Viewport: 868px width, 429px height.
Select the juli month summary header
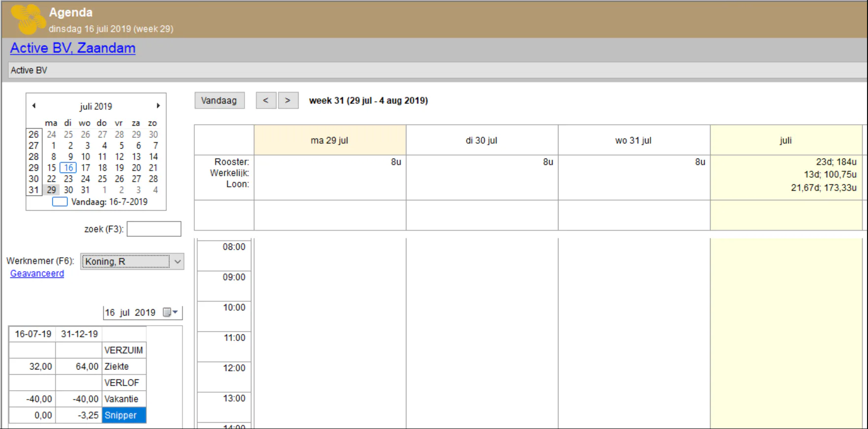click(x=786, y=140)
